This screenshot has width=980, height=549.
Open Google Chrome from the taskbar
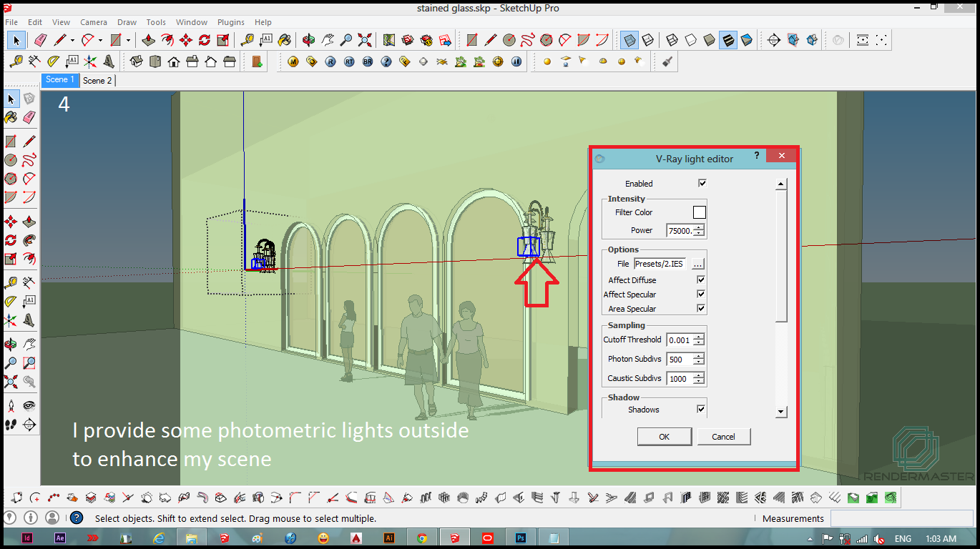point(422,538)
